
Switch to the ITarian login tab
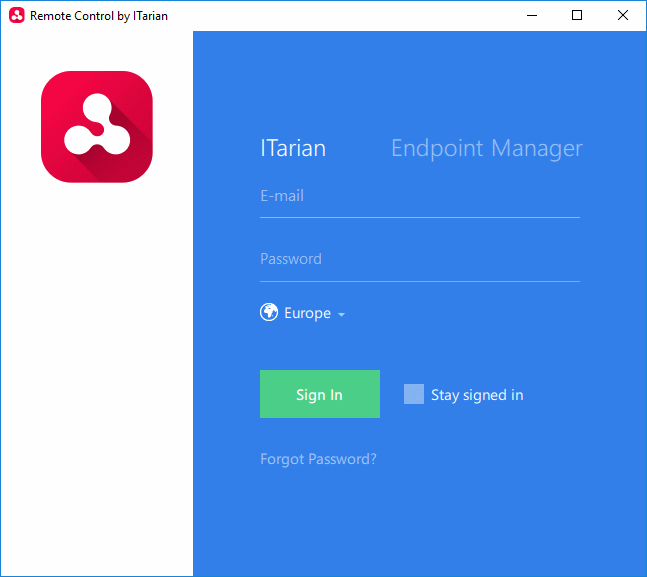click(x=293, y=149)
